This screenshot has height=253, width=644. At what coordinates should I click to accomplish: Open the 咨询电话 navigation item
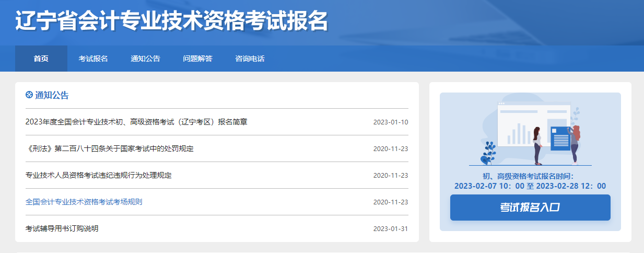[x=250, y=59]
